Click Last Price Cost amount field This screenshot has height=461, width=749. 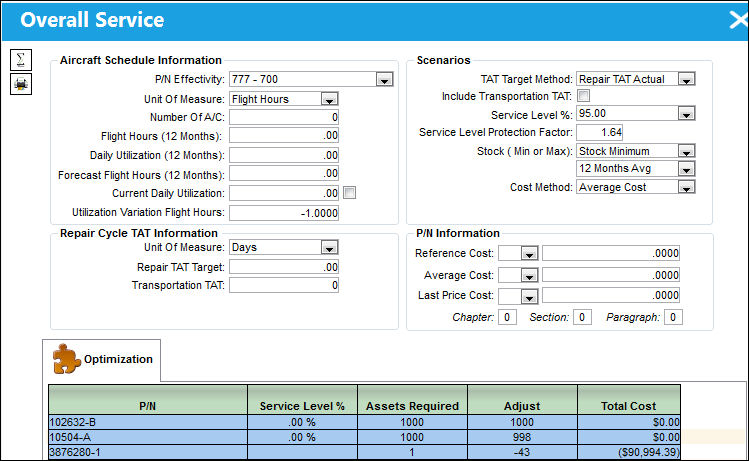point(611,295)
